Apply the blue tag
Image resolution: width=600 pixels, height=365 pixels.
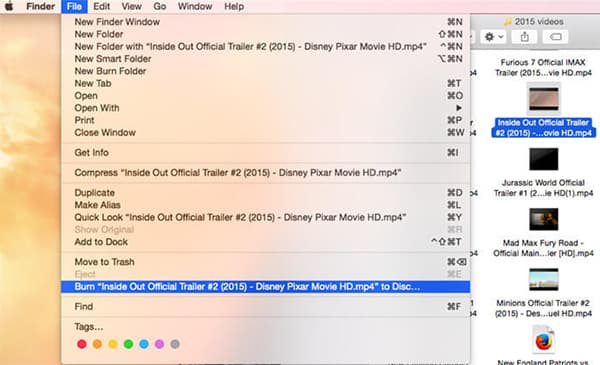[144, 344]
